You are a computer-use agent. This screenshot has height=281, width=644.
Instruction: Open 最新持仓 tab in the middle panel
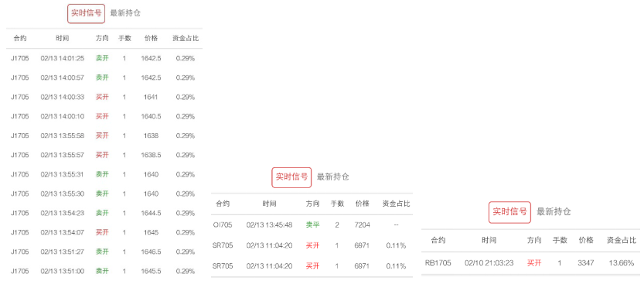click(x=333, y=177)
